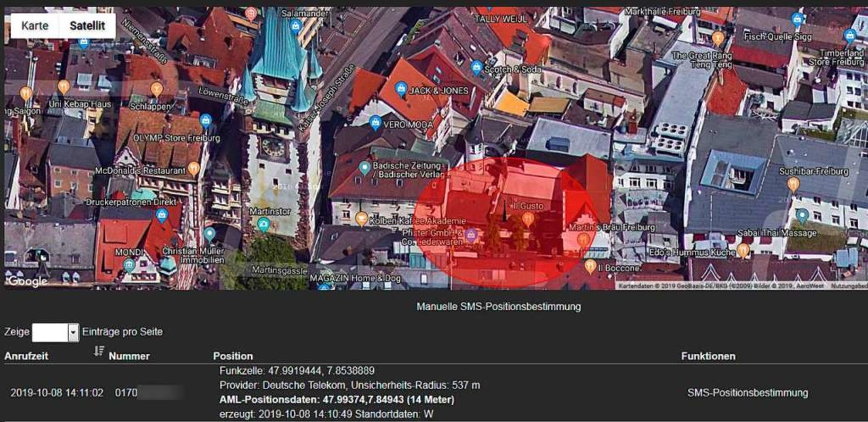Viewport: 868px width, 422px height.
Task: Select Timberland Store Freiburg marker
Action: 849,36
